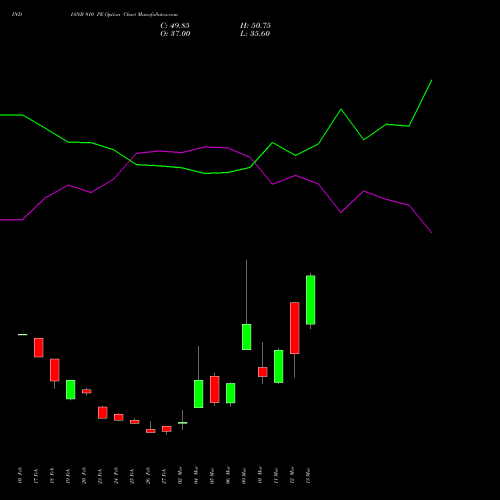Select the red candlestick for 23 Feb
Screen dimensions: 500x500
103,413
